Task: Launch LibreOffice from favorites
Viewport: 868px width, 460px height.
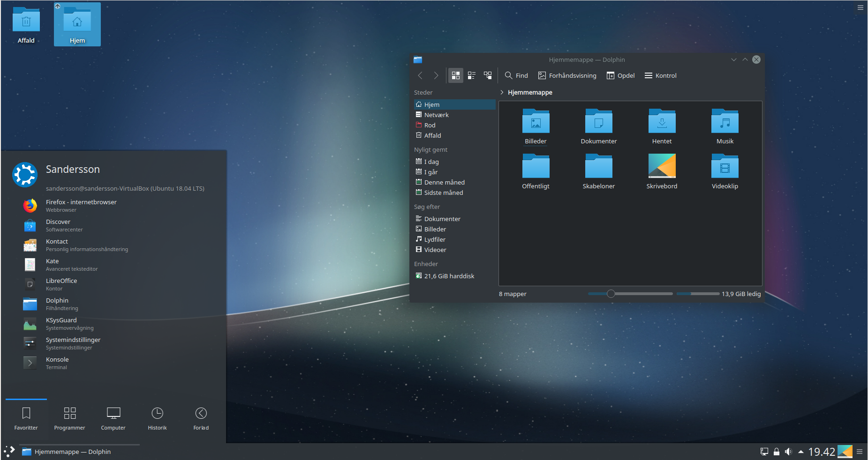Action: pyautogui.click(x=115, y=284)
